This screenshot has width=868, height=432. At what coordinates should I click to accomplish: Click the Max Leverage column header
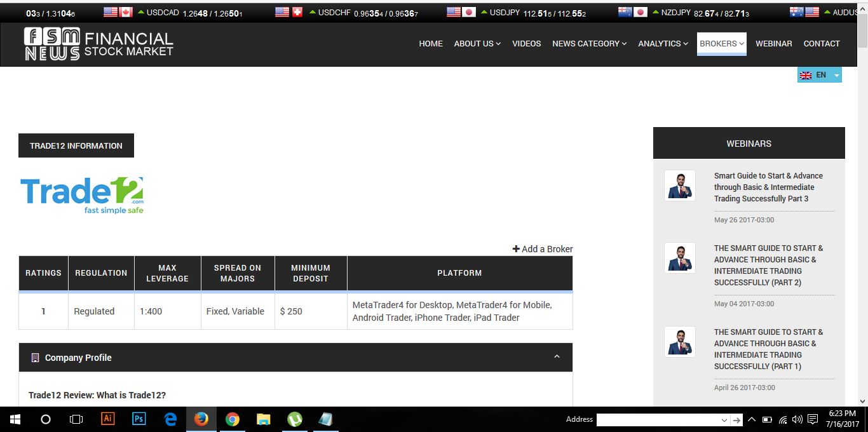point(168,273)
